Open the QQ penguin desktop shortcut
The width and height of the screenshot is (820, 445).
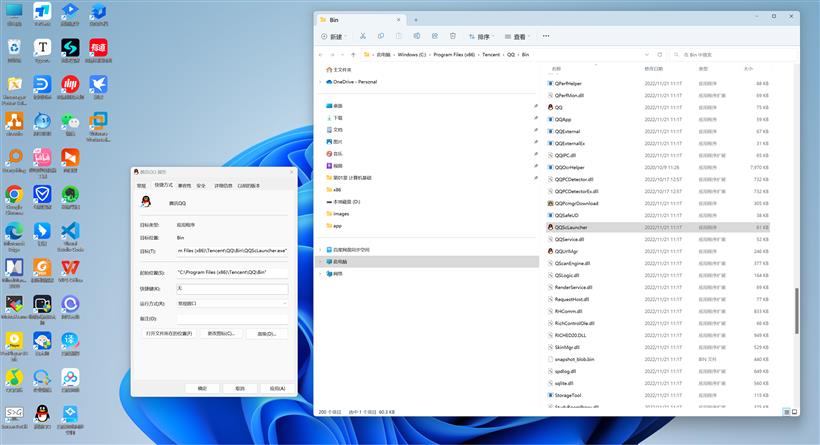tap(42, 414)
